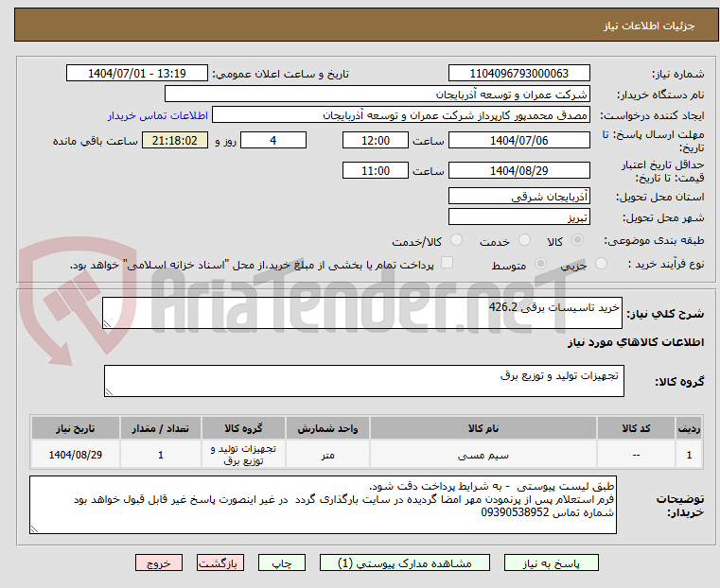Click the 'کد کالا' column header
The height and width of the screenshot is (588, 720).
click(x=636, y=428)
